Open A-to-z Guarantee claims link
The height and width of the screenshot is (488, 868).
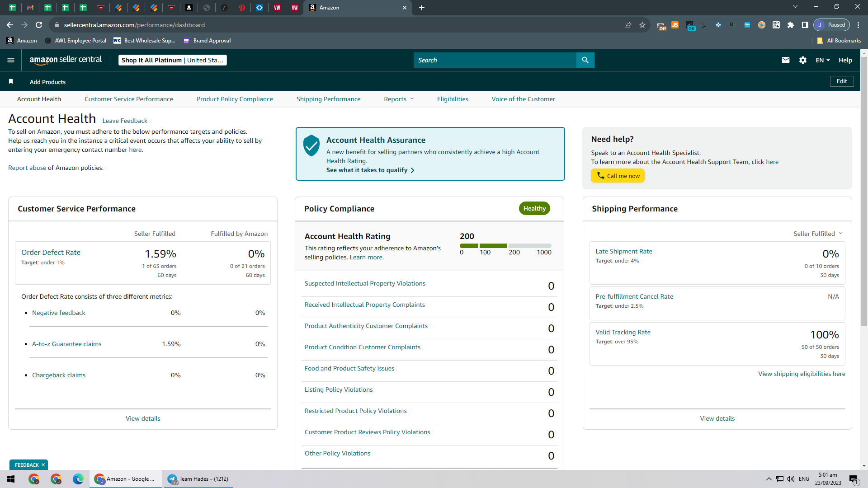(67, 344)
